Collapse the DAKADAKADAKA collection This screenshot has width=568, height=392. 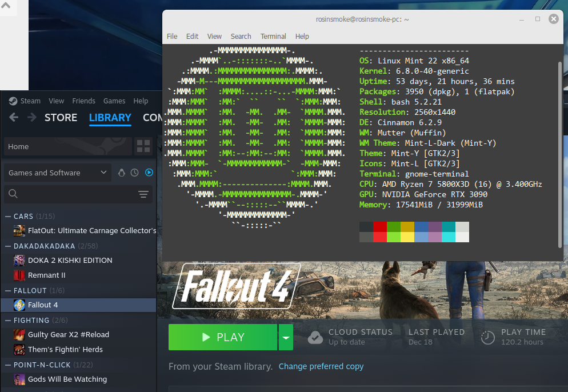click(8, 246)
